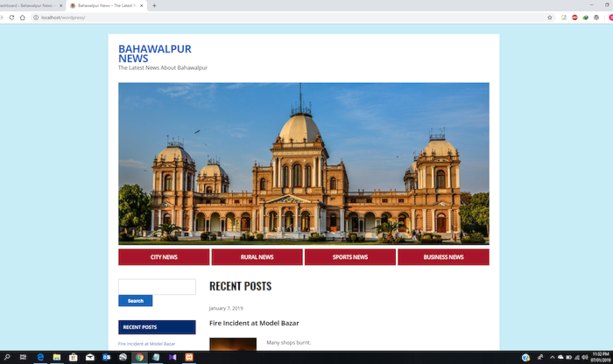Click the sidebar RECENT POSTS widget title
613x364 pixels.
tap(157, 327)
